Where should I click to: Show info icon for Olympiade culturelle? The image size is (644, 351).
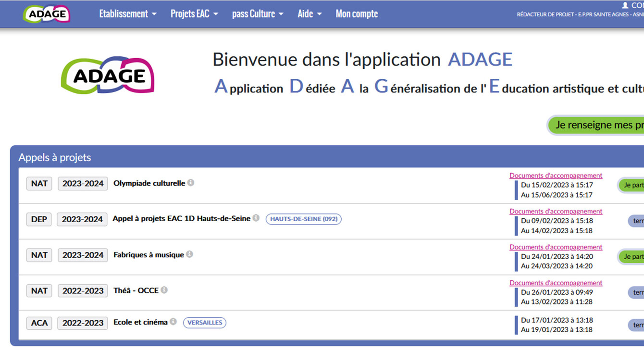[x=191, y=183]
